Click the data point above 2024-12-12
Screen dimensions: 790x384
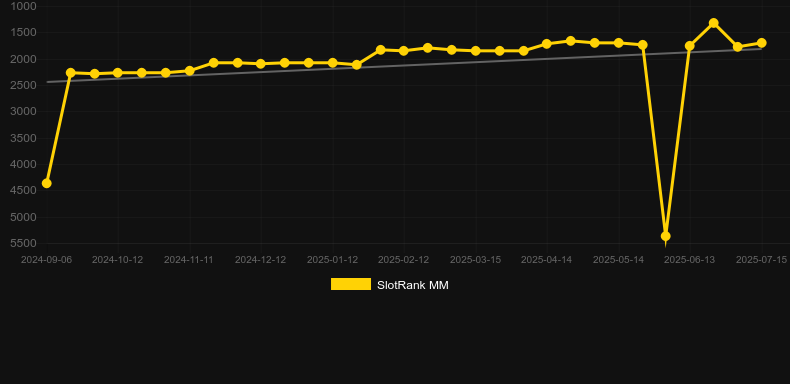(x=261, y=64)
